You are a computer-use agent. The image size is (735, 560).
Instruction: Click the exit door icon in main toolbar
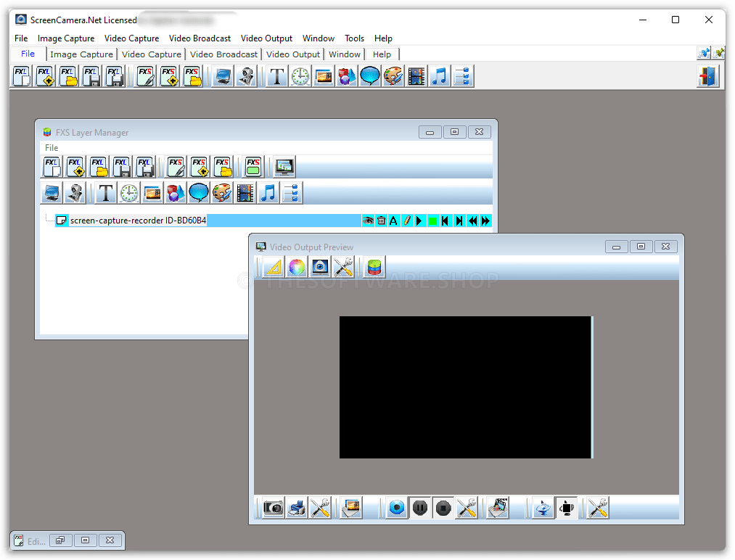[707, 76]
